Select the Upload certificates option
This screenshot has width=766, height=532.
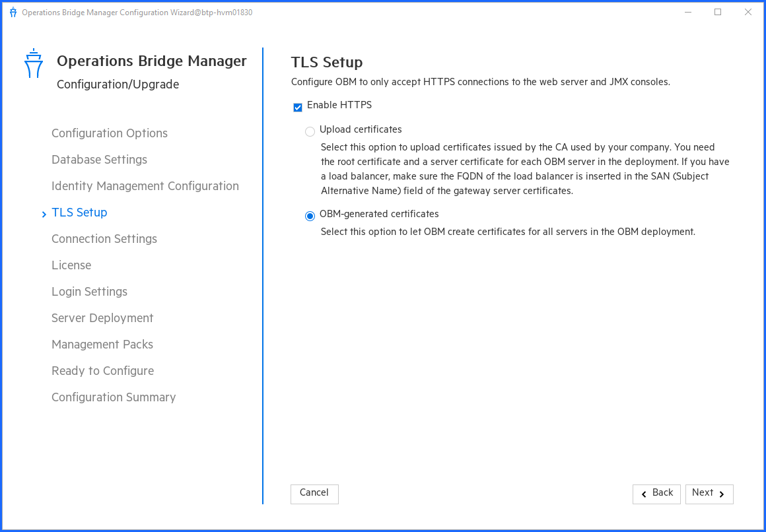pyautogui.click(x=310, y=131)
